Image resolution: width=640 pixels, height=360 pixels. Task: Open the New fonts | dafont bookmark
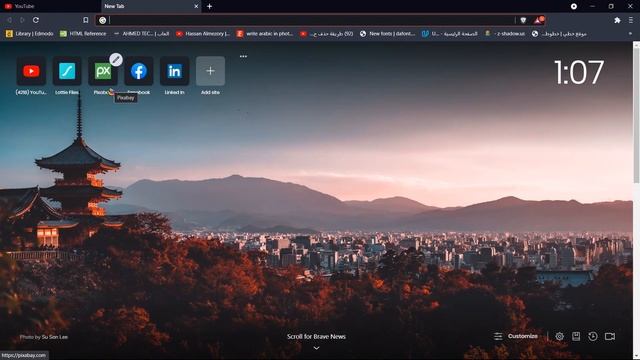[x=388, y=34]
